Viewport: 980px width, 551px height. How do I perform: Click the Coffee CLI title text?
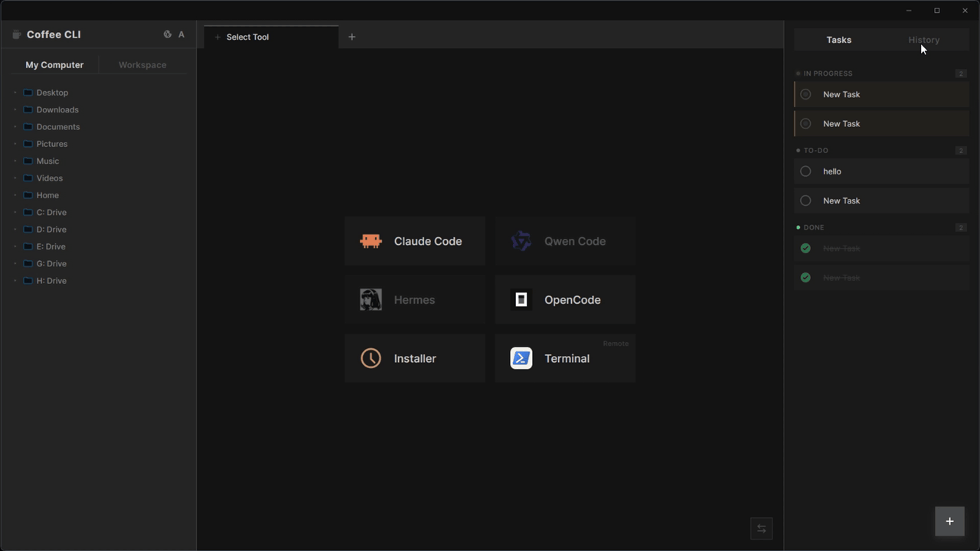click(54, 34)
